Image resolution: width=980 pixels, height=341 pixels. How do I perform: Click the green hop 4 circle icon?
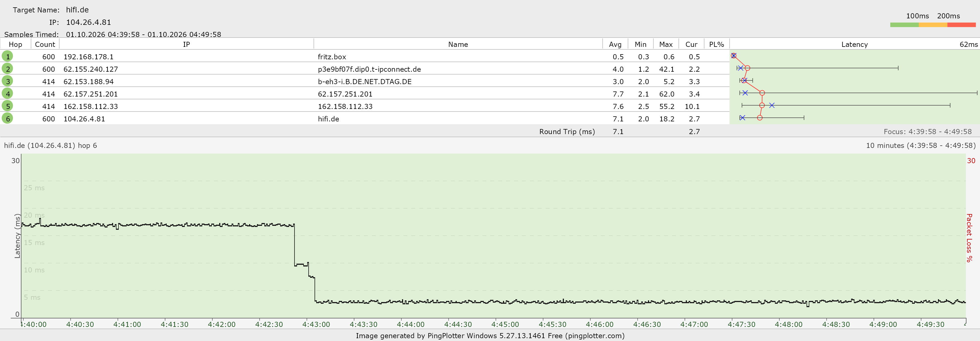click(x=8, y=94)
